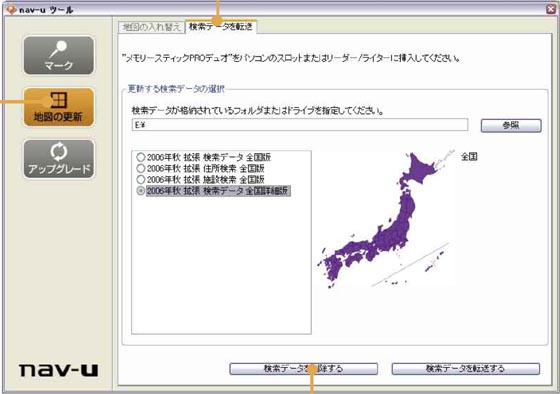This screenshot has width=560, height=394.
Task: Click the nav-u app icon in title bar
Action: [x=11, y=9]
